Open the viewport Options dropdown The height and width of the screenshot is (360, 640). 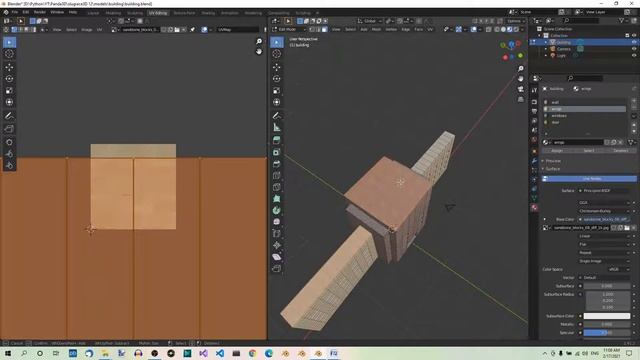tap(516, 21)
